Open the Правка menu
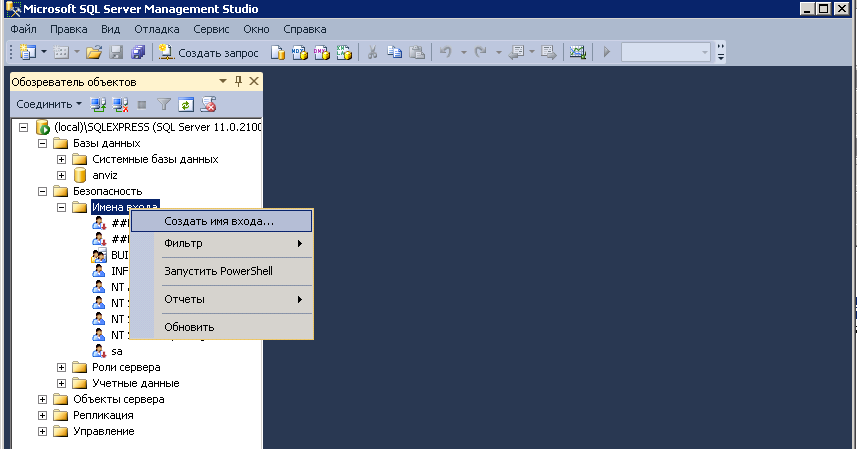The image size is (857, 449). click(68, 29)
